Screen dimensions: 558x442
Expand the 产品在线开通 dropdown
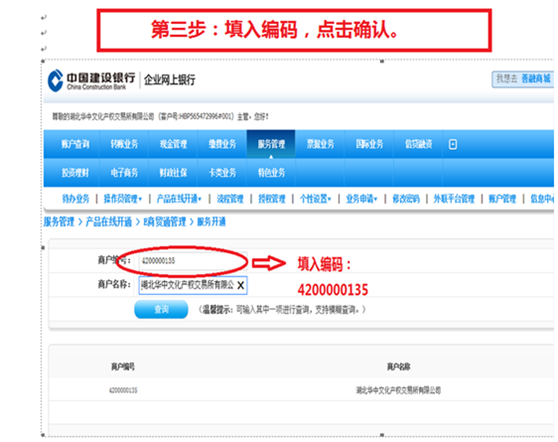[x=179, y=199]
